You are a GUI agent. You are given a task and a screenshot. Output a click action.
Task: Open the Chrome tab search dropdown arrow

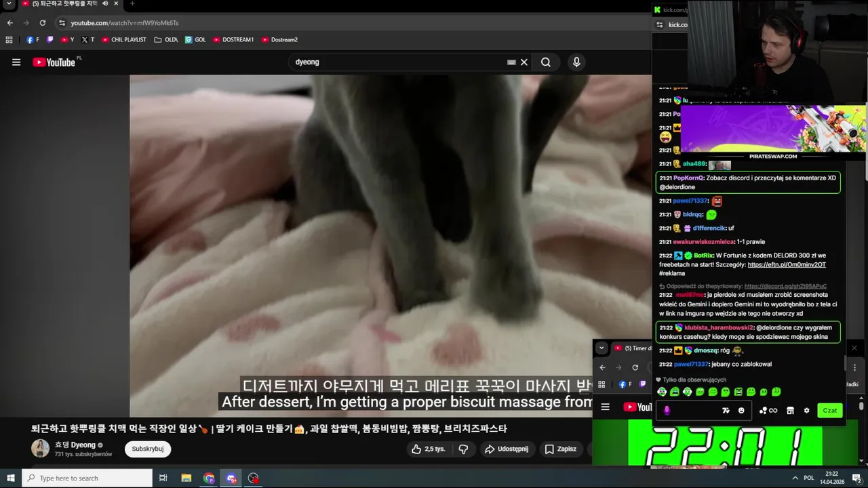pyautogui.click(x=9, y=3)
